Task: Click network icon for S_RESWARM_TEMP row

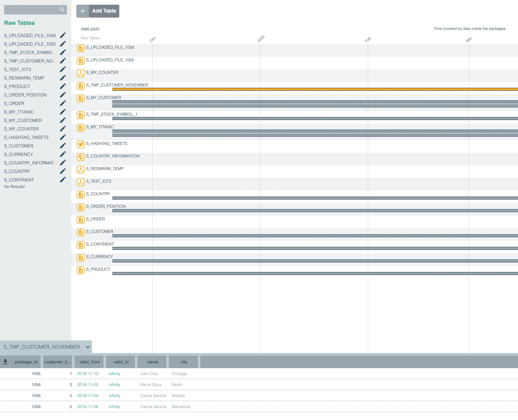Action: coord(80,170)
